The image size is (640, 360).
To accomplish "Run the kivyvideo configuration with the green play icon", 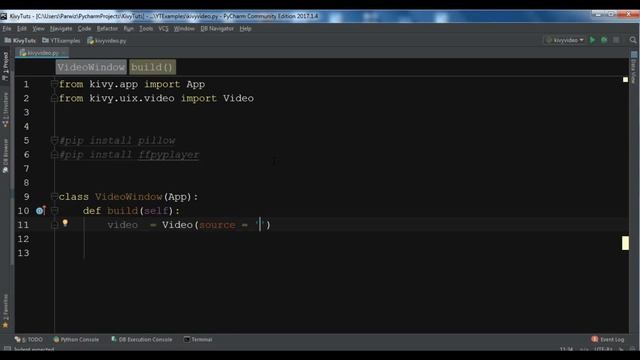I will point(592,40).
